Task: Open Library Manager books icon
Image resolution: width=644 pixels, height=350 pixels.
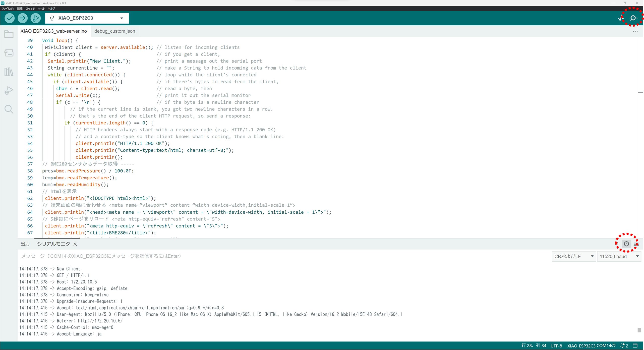Action: click(x=9, y=72)
